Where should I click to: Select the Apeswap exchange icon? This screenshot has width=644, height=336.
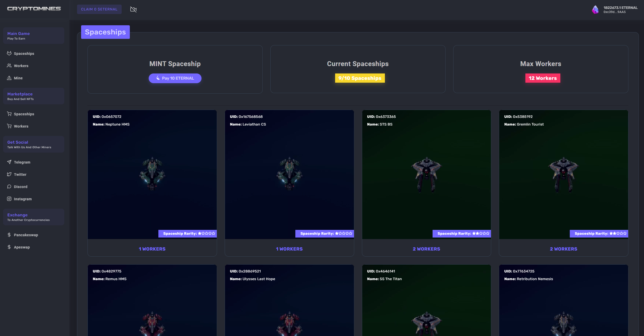pos(9,247)
